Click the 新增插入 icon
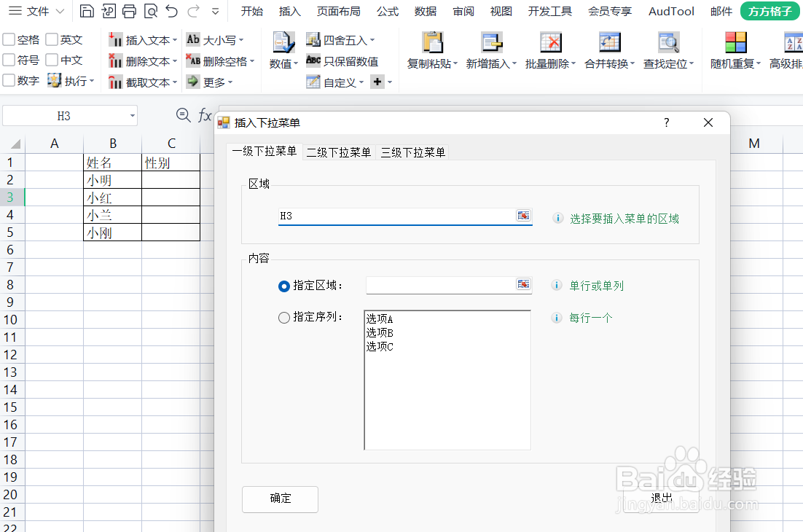Screen dimensions: 803x532 coord(491,42)
